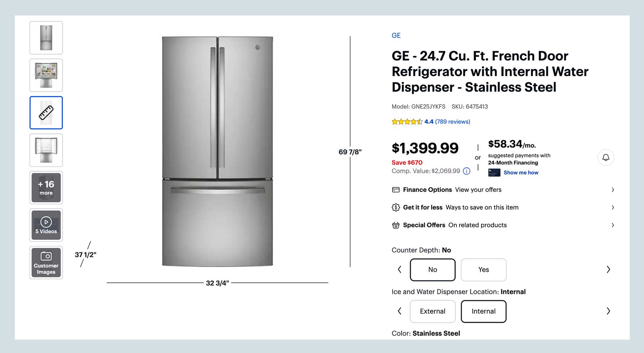Choose Internal dispenser location
The image size is (644, 353).
click(x=484, y=311)
